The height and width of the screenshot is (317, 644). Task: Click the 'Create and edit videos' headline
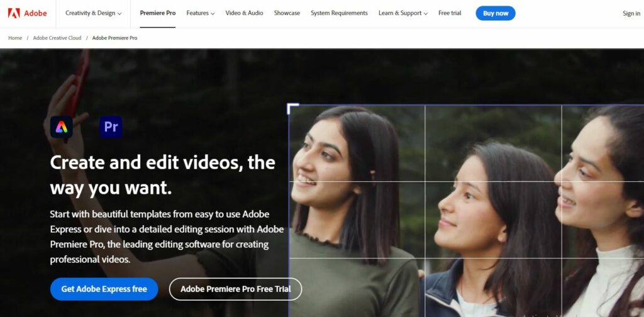(163, 175)
